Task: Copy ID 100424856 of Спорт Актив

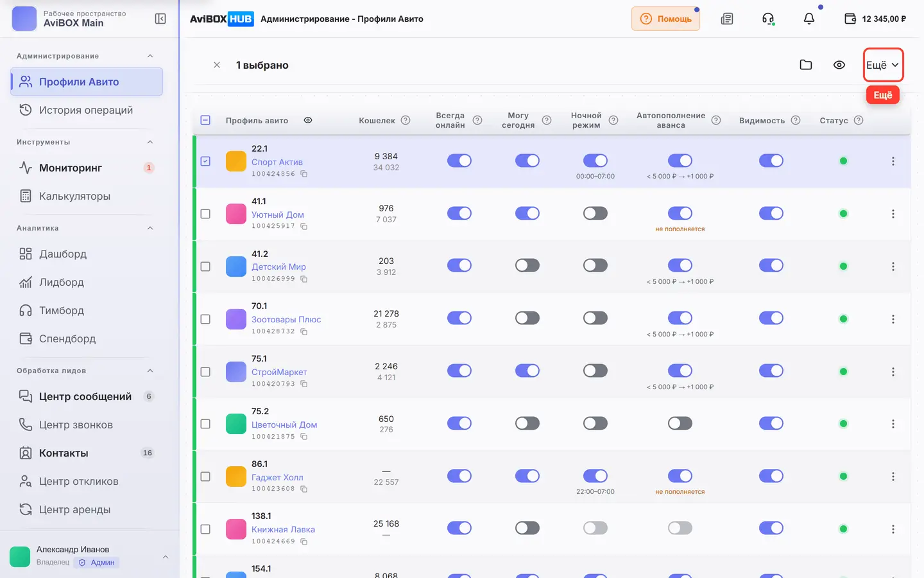Action: [304, 174]
